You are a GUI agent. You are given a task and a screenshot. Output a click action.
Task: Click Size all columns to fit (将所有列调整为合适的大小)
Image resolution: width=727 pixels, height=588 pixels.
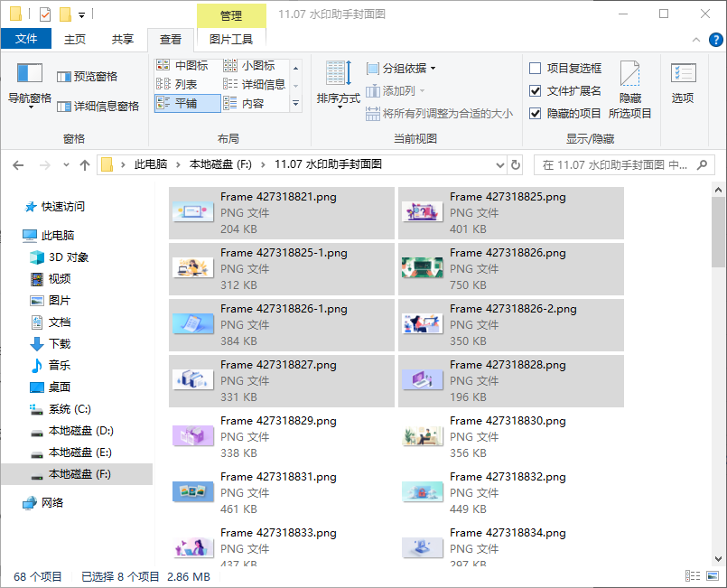click(x=439, y=113)
